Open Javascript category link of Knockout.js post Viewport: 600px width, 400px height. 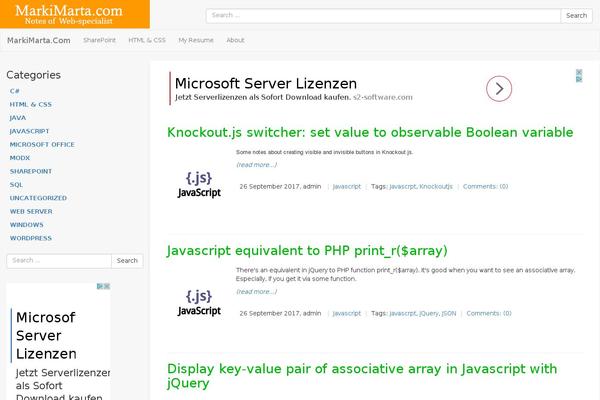pyautogui.click(x=347, y=186)
